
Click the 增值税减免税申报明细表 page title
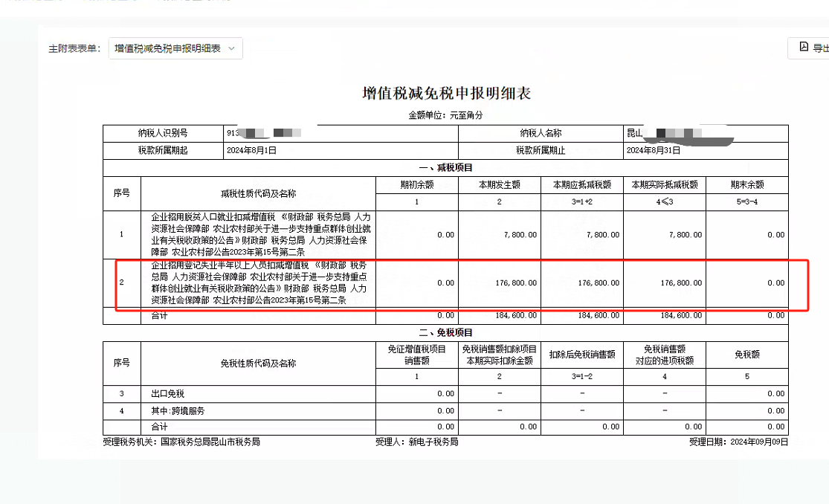446,94
